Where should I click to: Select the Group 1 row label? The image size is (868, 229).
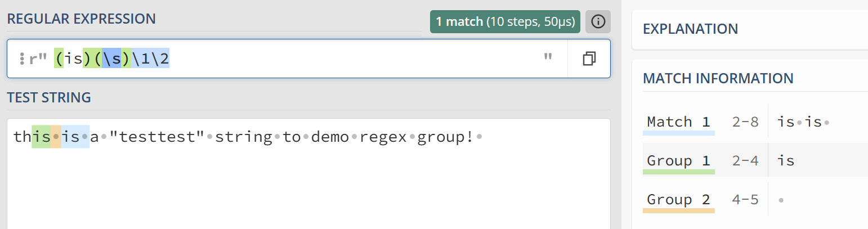(679, 160)
